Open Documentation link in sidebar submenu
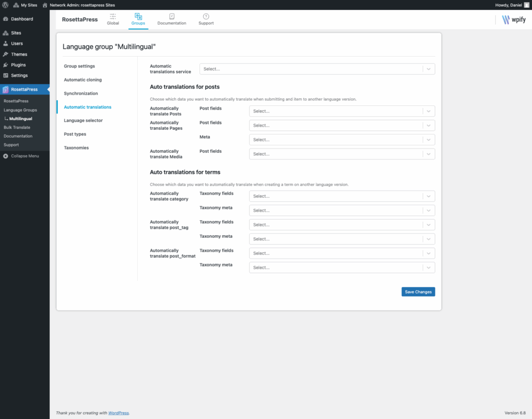 pyautogui.click(x=18, y=136)
